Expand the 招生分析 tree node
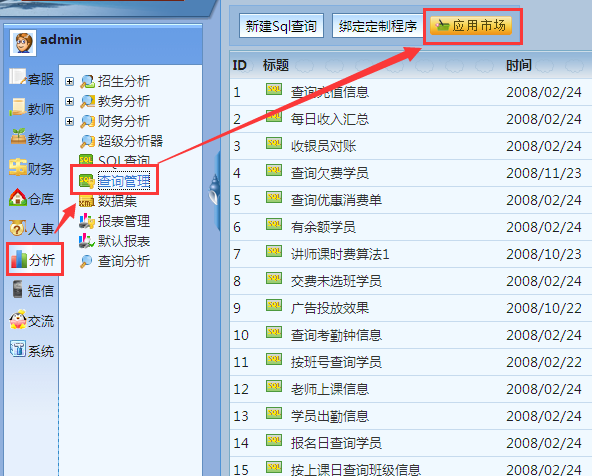592x476 pixels. tap(69, 81)
